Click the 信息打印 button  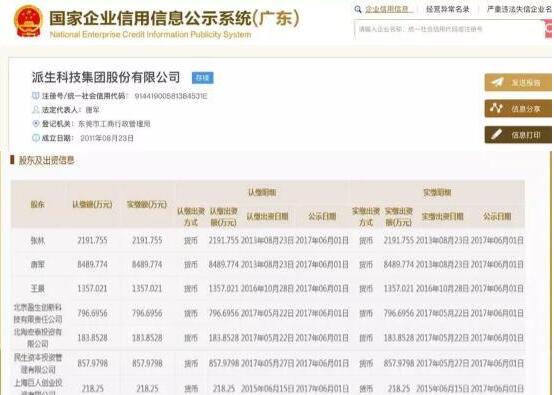coord(518,135)
